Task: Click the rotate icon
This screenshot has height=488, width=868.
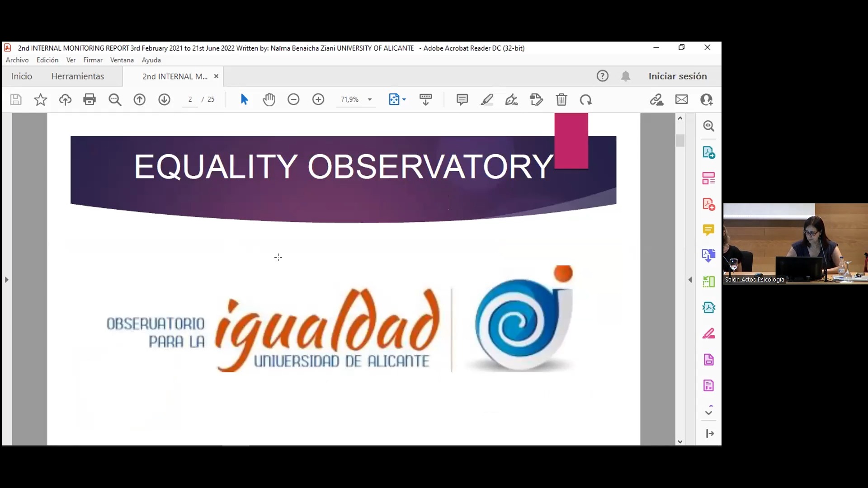Action: [x=586, y=99]
